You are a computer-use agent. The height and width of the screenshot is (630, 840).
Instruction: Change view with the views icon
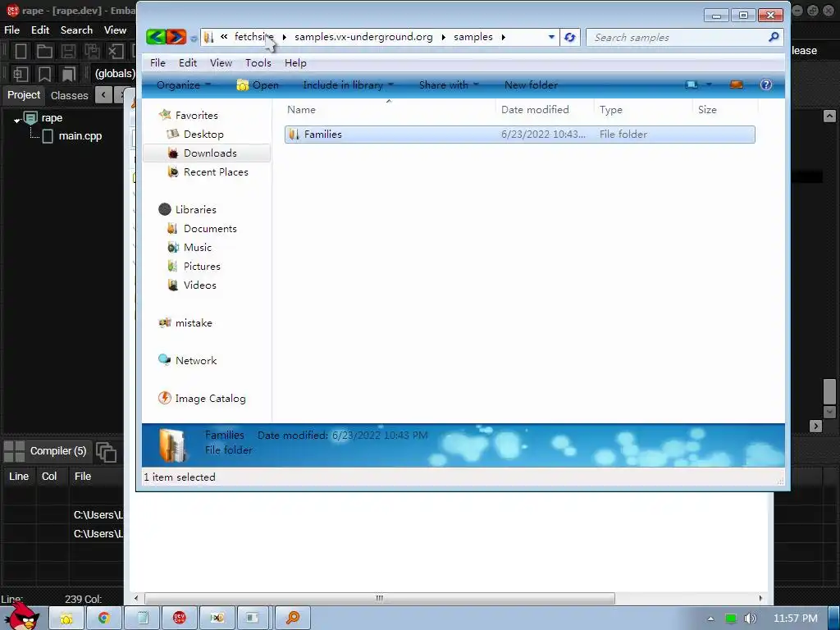coord(692,84)
